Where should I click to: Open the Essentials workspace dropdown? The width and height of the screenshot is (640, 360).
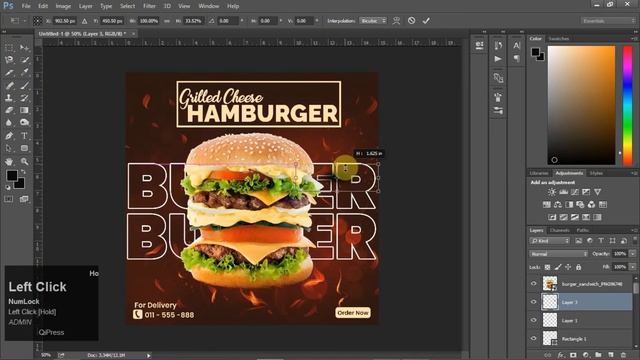(x=608, y=21)
